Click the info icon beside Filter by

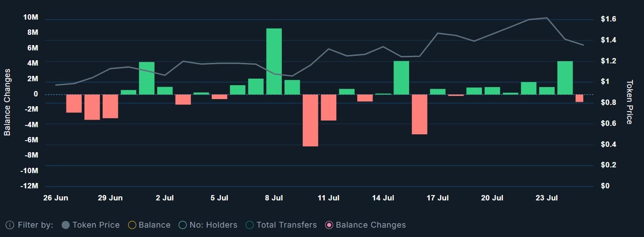10,225
